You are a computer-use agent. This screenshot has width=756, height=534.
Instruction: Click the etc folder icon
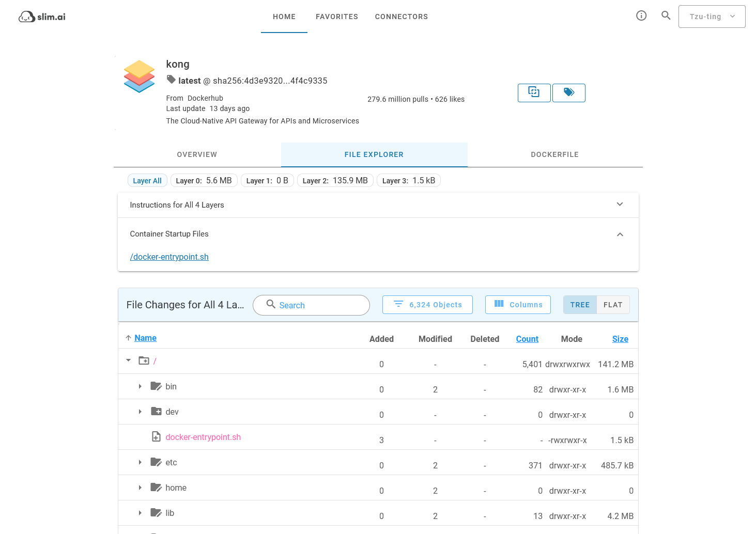coord(156,462)
